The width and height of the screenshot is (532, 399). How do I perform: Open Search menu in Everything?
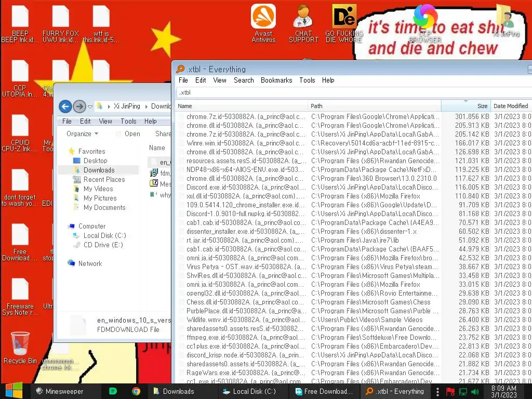point(244,80)
